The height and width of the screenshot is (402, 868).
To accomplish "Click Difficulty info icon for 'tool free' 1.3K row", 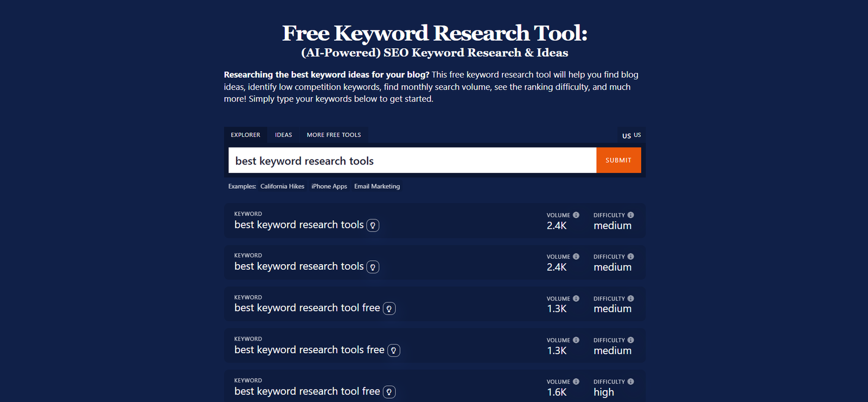I will pos(630,298).
